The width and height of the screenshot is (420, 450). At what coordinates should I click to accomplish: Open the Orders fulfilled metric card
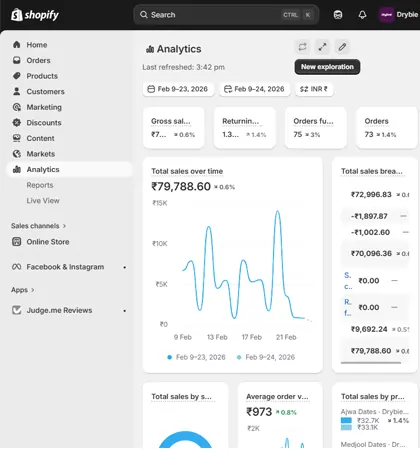point(316,128)
